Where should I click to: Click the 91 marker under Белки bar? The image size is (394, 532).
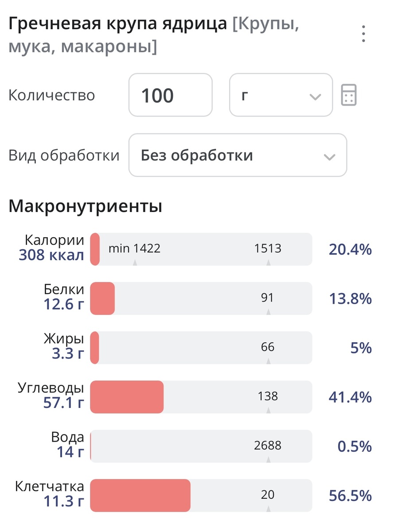268,298
